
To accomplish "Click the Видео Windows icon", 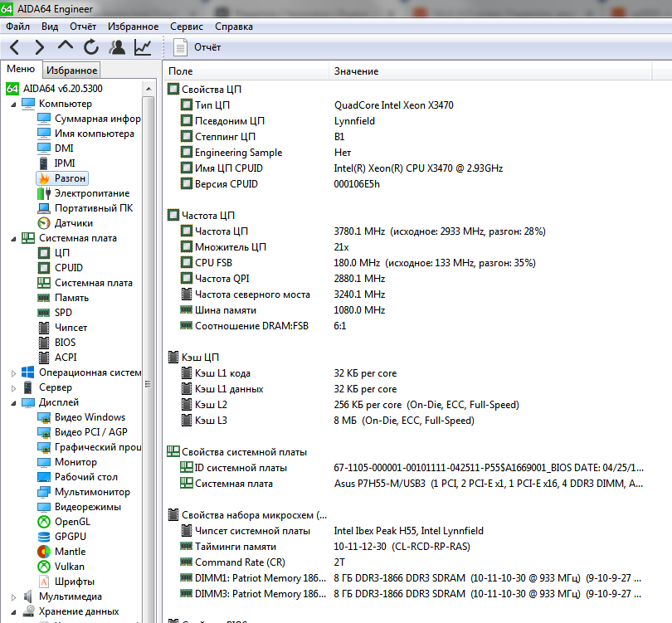I will (44, 417).
